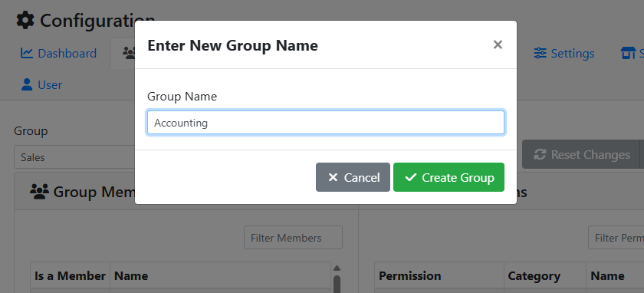Click the User person icon
Viewport: 644px width, 293px height.
pos(27,84)
